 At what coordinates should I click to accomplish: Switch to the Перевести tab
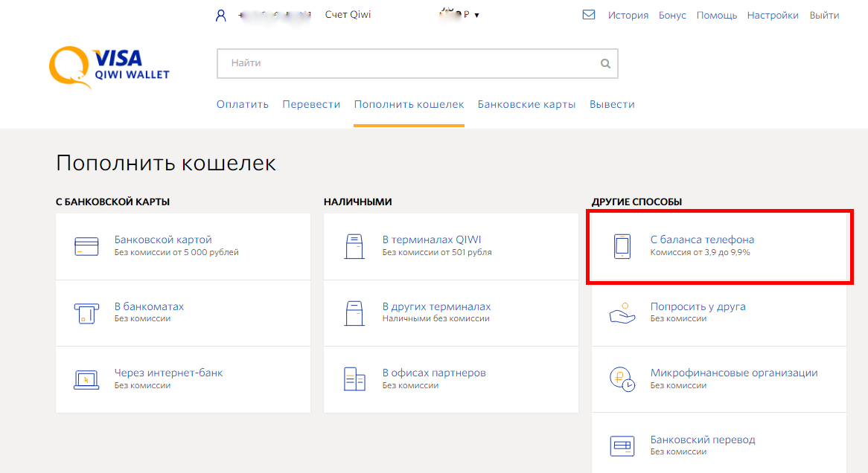click(x=311, y=104)
